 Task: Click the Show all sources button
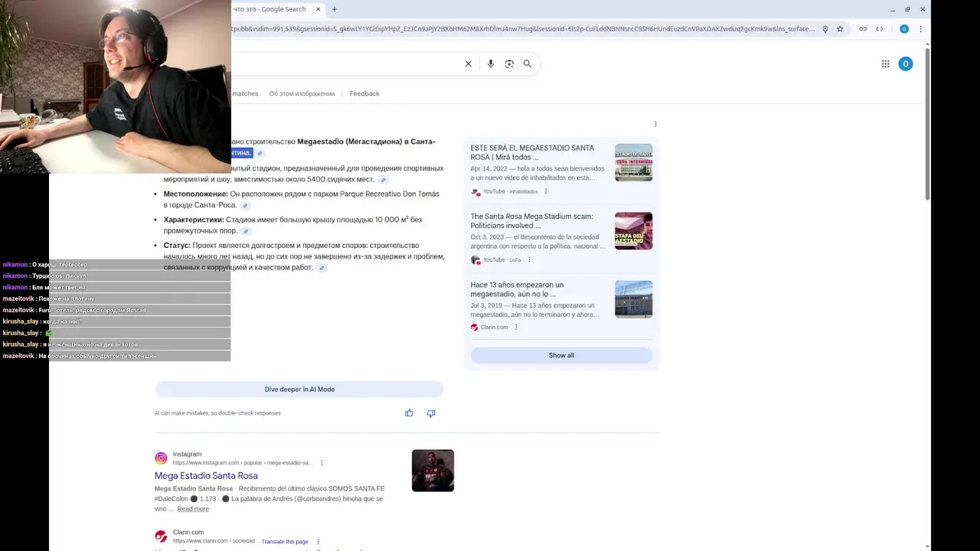click(x=561, y=355)
